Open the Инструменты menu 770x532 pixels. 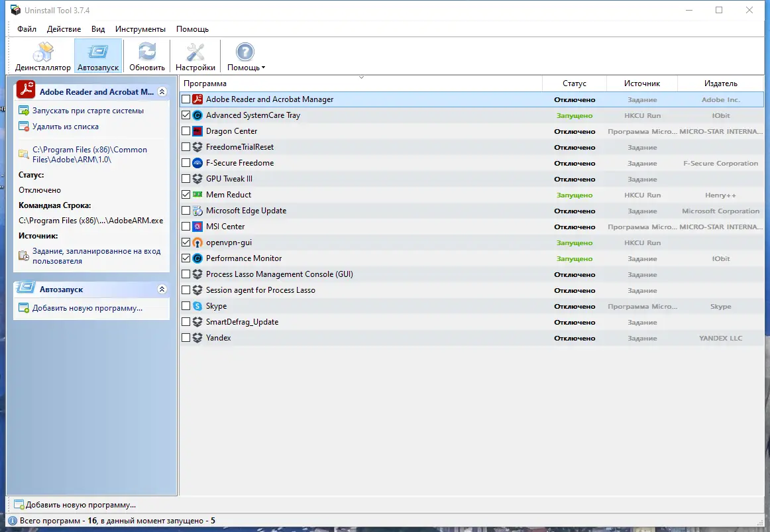tap(140, 29)
